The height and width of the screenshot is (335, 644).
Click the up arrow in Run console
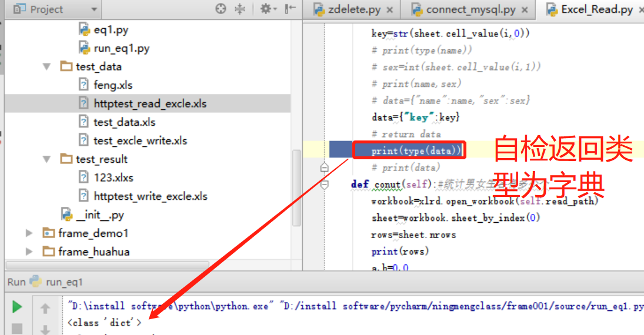45,308
